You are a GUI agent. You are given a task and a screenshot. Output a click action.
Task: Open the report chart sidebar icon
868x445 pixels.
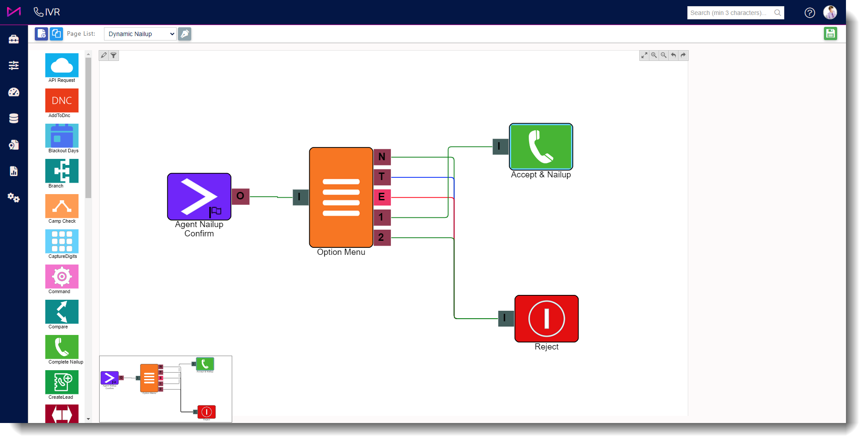[x=14, y=171]
